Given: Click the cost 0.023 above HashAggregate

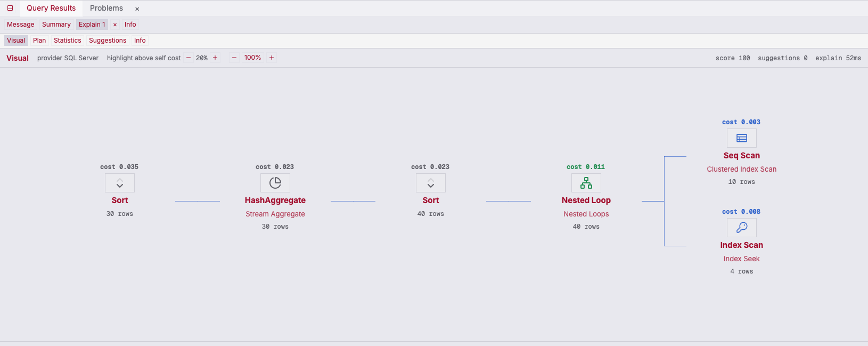Looking at the screenshot, I should [275, 167].
